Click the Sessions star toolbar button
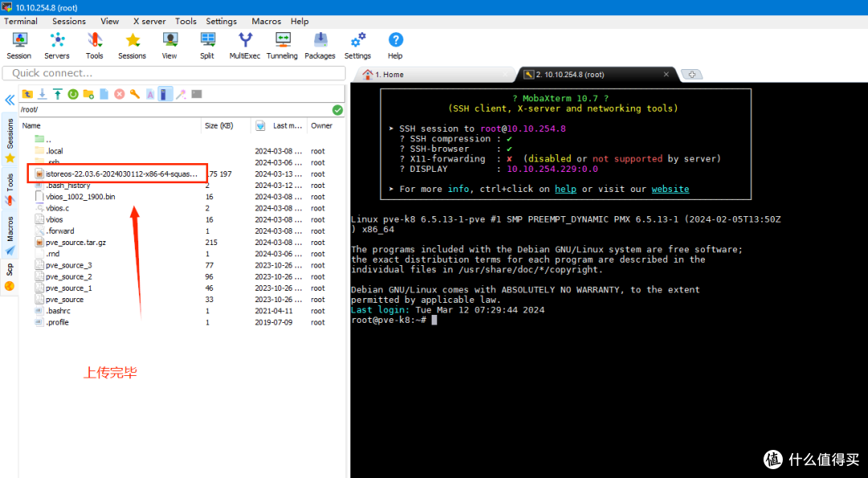Screen dimensions: 868x478 [133, 46]
